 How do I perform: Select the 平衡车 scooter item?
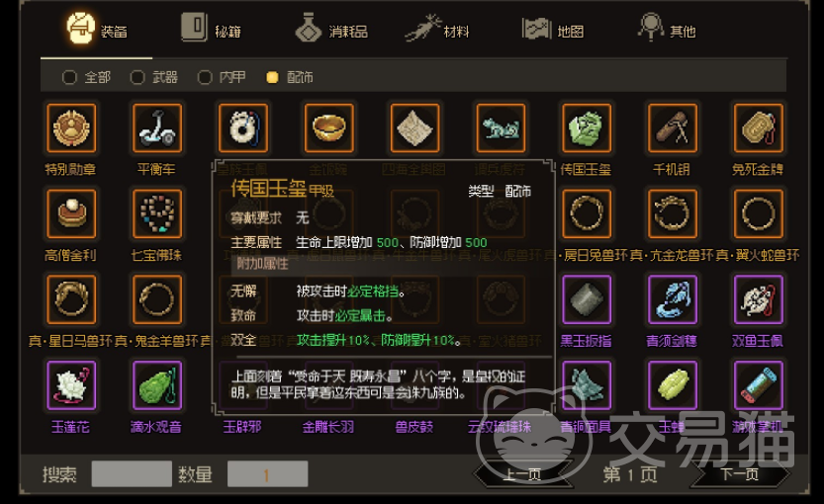[157, 128]
